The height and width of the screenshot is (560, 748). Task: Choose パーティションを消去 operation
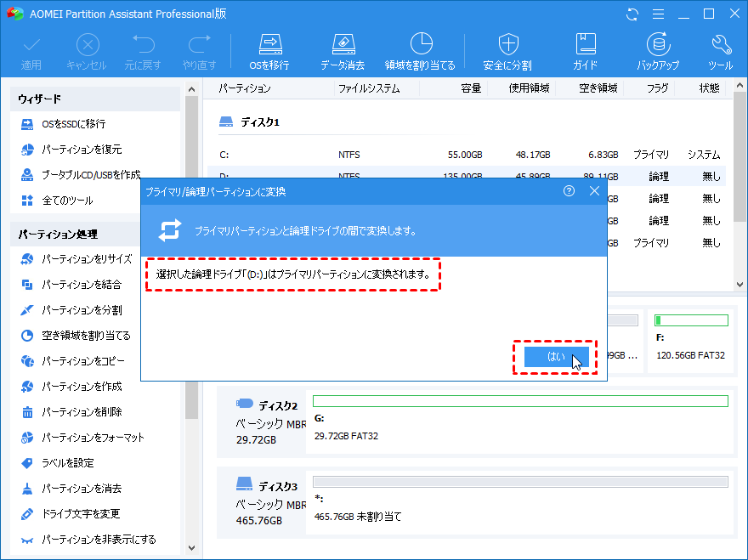(x=81, y=489)
